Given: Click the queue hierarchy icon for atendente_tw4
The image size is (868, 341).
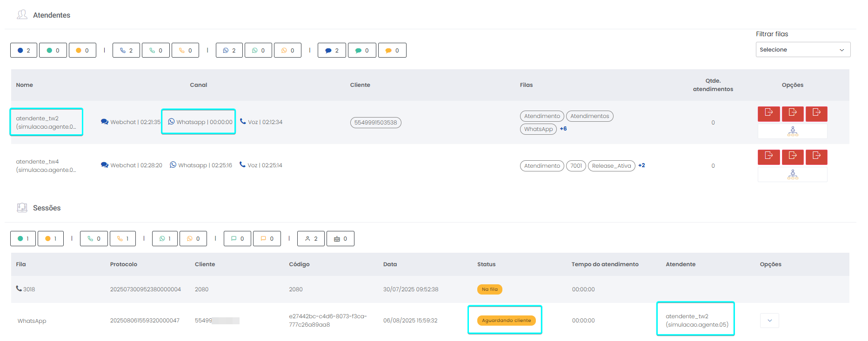Looking at the screenshot, I should (792, 175).
